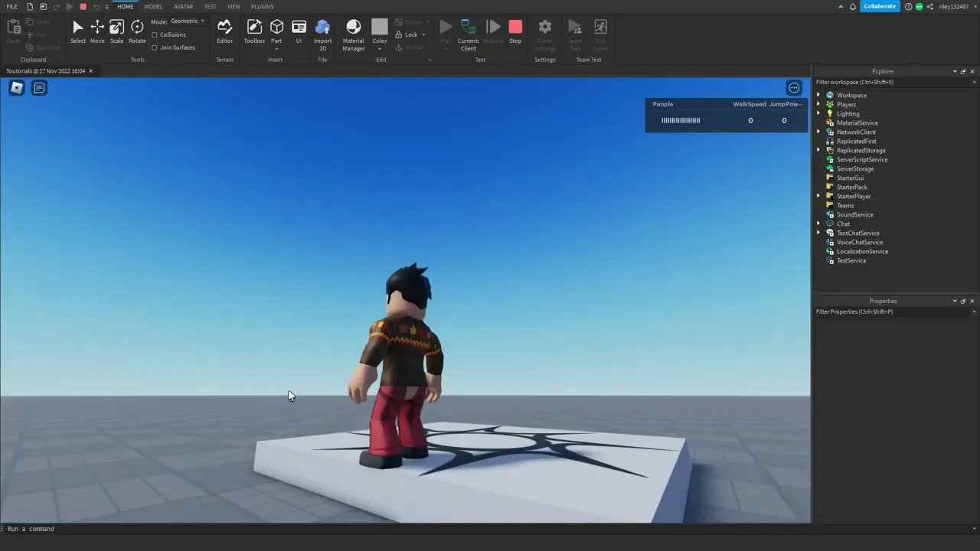Open the UI editor button
980x551 pixels.
point(299,31)
